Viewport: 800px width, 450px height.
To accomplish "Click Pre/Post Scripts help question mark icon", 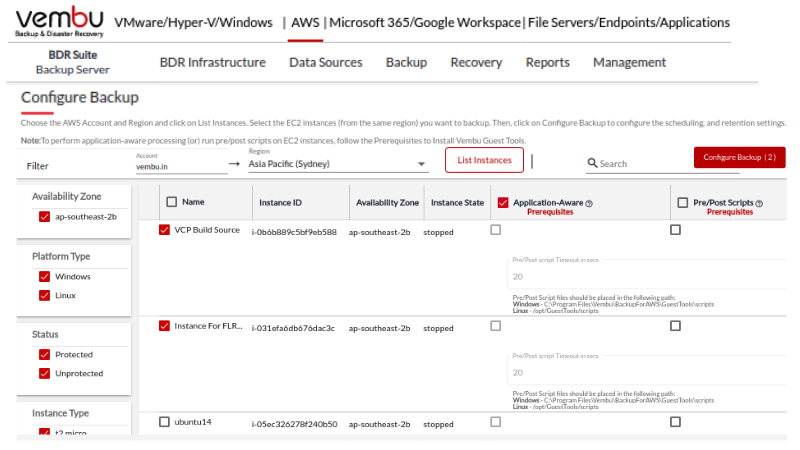I will pos(760,203).
